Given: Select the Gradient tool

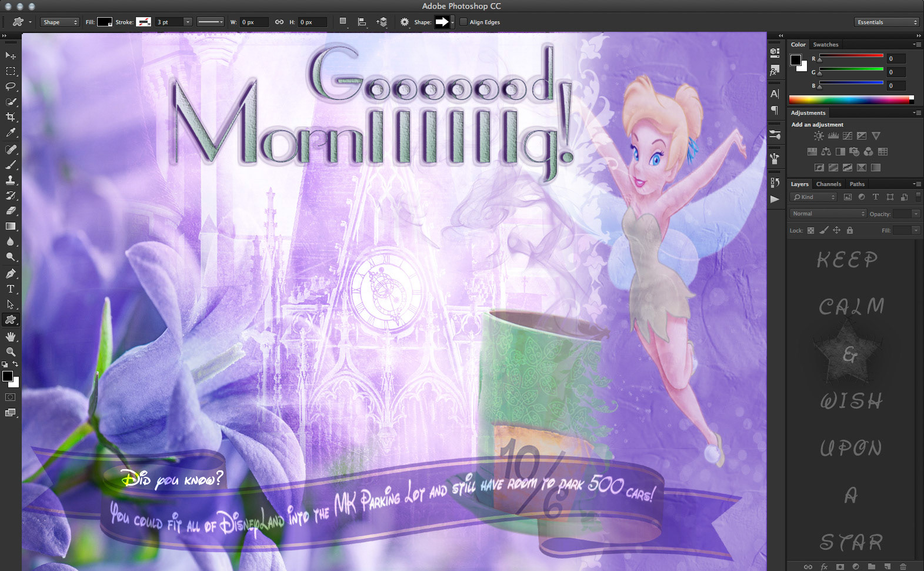Looking at the screenshot, I should click(x=10, y=226).
